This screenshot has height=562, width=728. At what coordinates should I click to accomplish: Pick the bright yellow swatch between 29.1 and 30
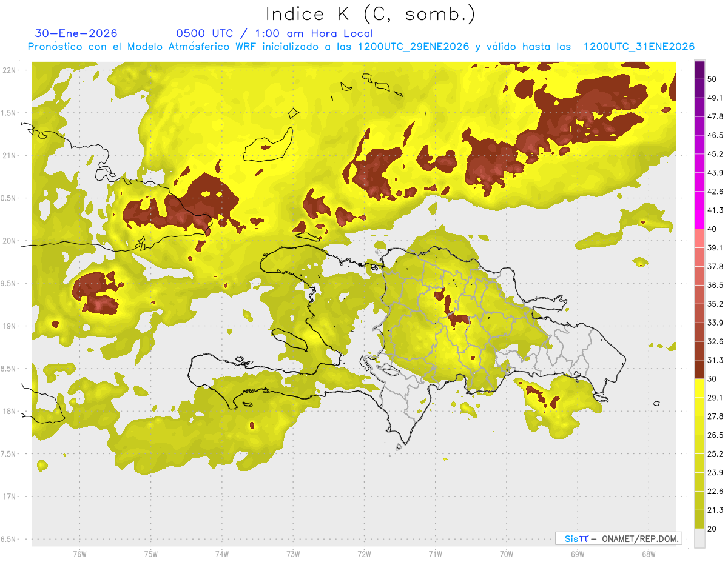click(x=699, y=389)
